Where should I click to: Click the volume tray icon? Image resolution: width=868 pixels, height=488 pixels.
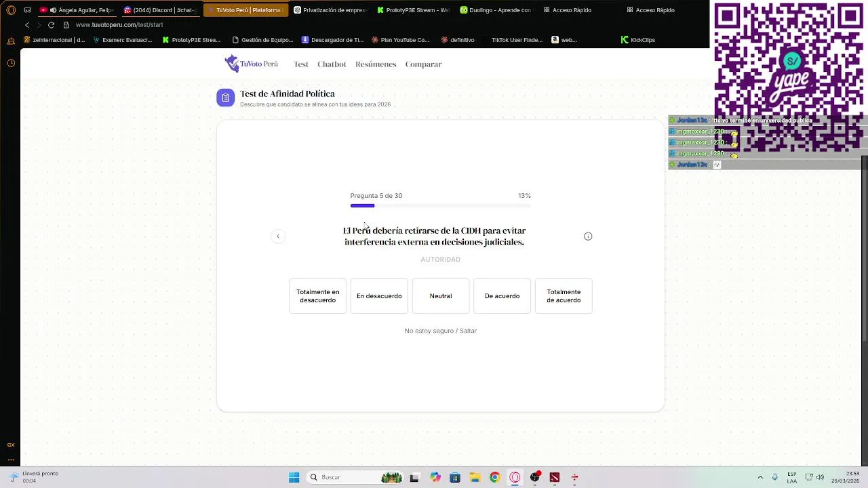point(821,477)
